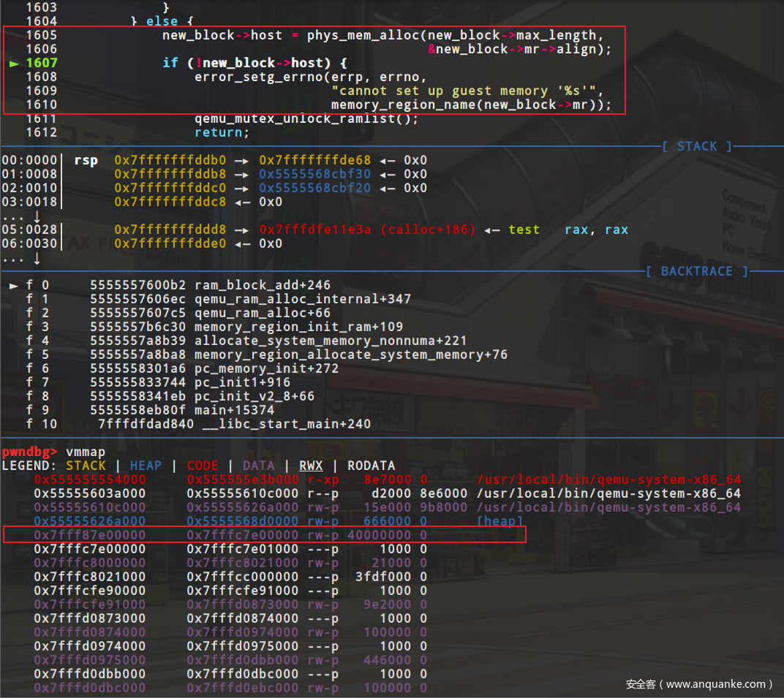784x698 pixels.
Task: Click the current frame arrow beside f 0
Action: 14,285
